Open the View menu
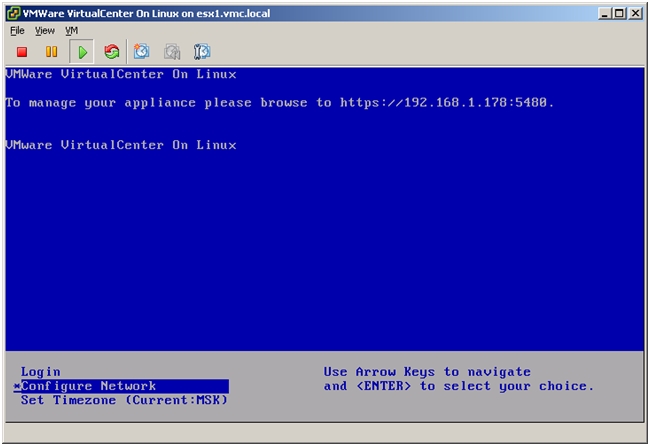Viewport: 650px width, 446px height. [x=45, y=31]
